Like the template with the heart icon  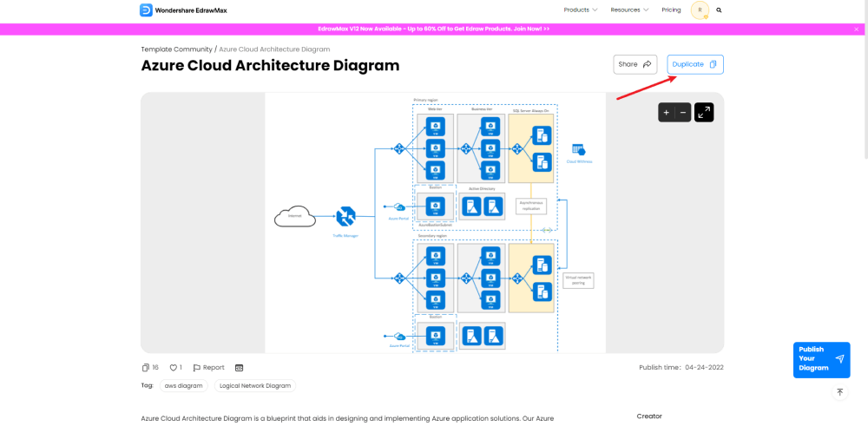pos(174,367)
